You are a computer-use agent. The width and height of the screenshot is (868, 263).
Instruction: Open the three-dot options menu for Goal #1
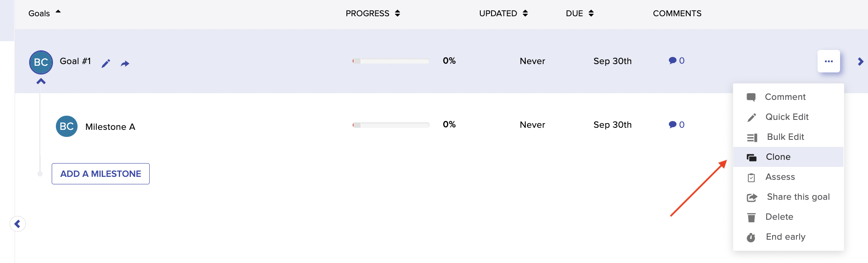coord(828,61)
